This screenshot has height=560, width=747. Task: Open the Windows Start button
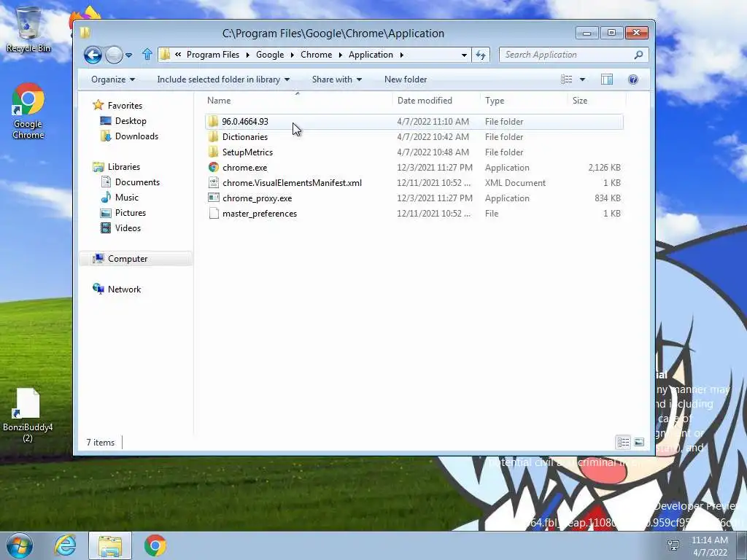20,545
